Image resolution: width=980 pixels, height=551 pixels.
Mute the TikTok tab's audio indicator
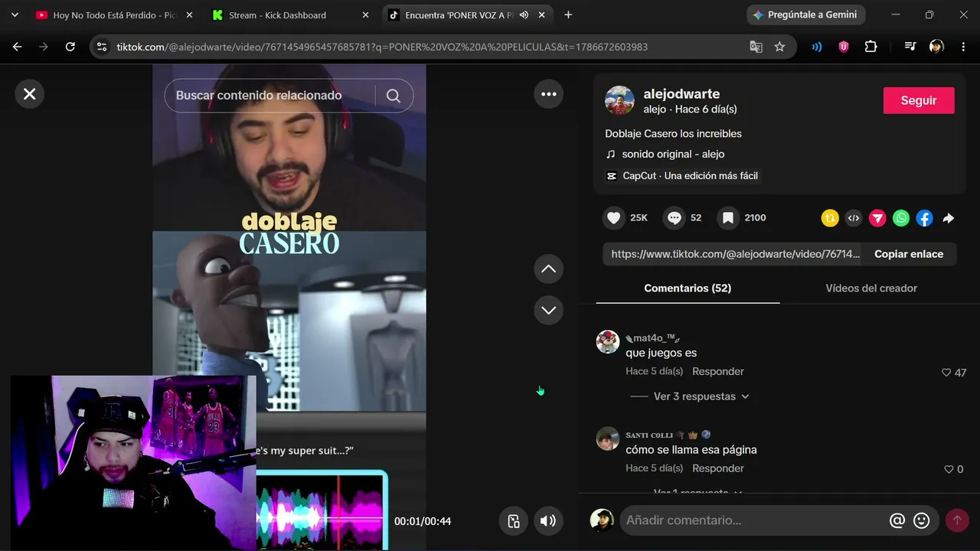[524, 15]
